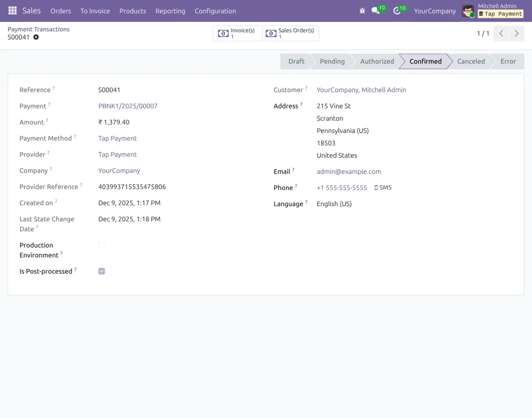Open the Configuration menu
Screen dimensions: 532x418
[215, 11]
